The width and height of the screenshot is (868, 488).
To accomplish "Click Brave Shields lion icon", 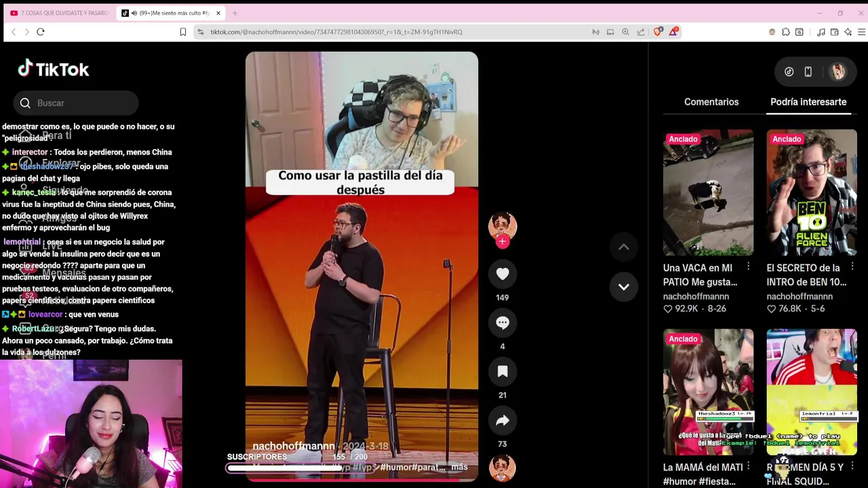I will pos(658,31).
